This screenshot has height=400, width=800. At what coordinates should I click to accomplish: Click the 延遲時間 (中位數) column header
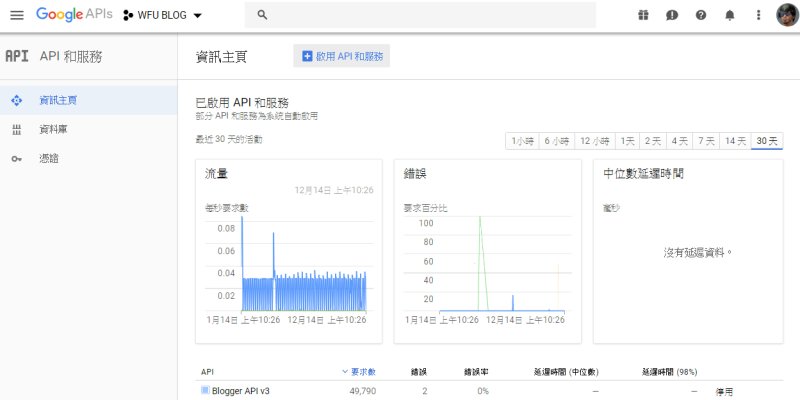pyautogui.click(x=566, y=372)
